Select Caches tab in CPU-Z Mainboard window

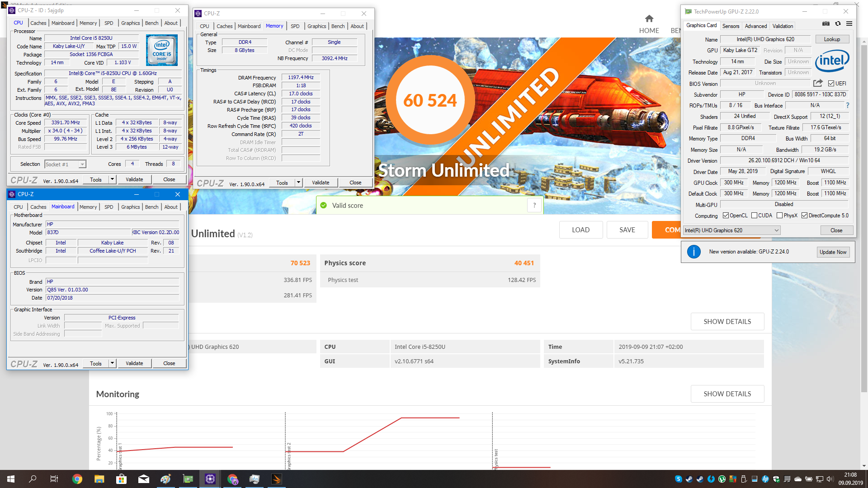click(x=38, y=207)
